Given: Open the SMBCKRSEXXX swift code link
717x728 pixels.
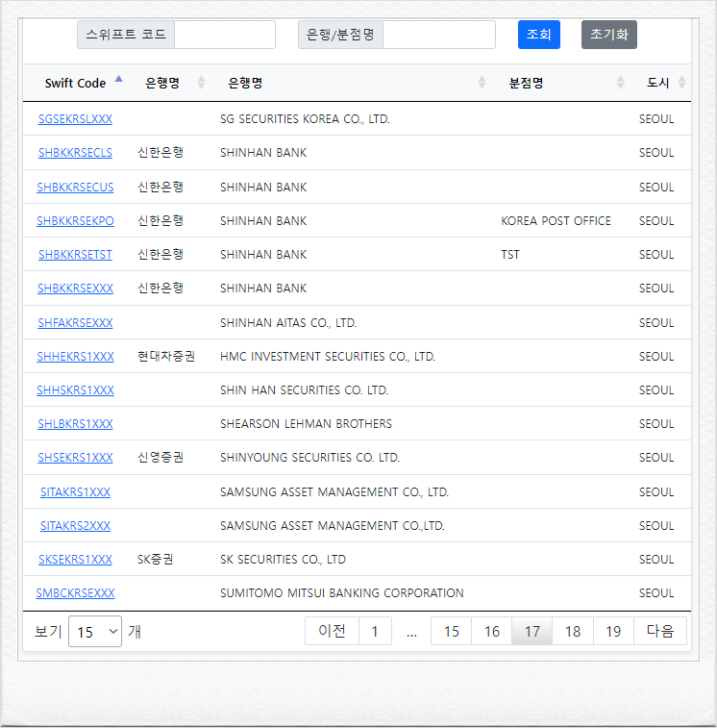Looking at the screenshot, I should [75, 593].
